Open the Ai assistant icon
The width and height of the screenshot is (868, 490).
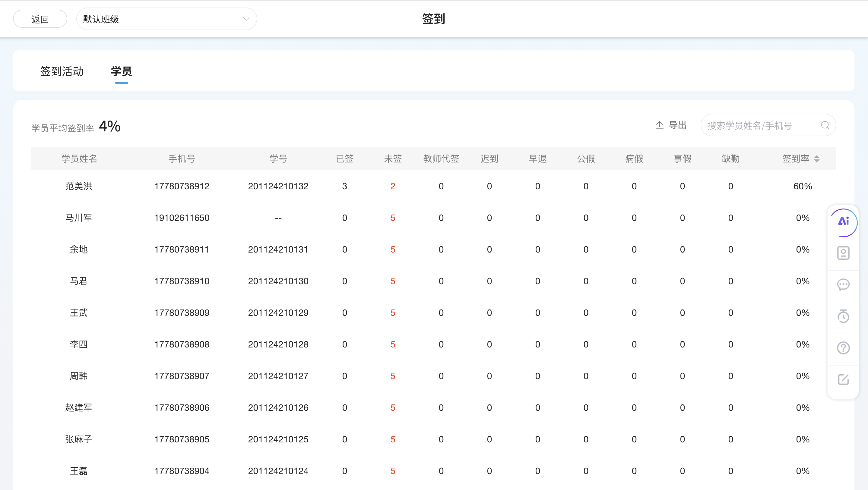pyautogui.click(x=843, y=222)
